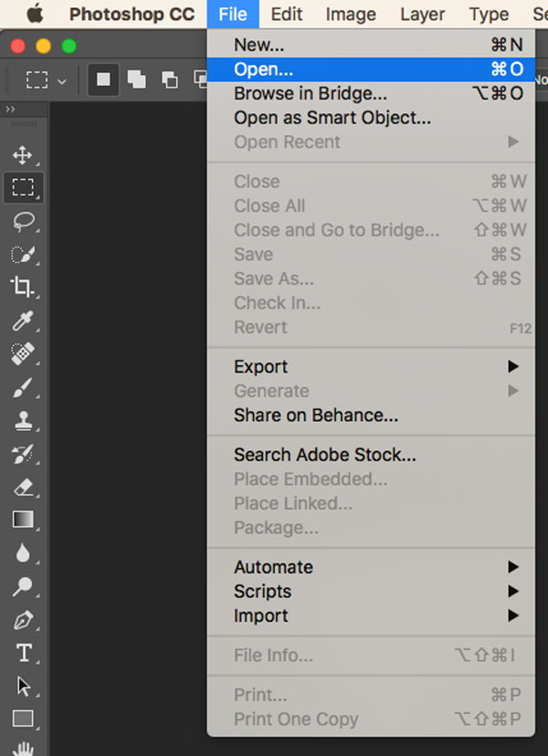Click New selection mode in options bar

103,79
